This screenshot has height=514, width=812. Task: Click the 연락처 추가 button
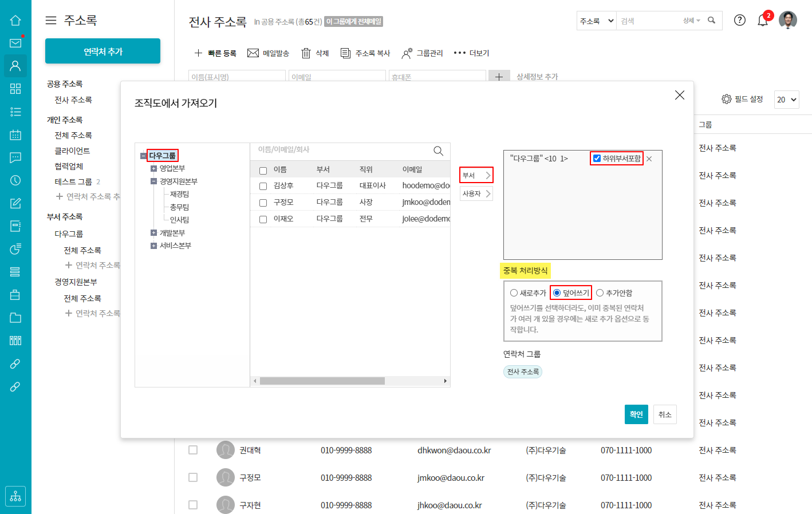[103, 52]
